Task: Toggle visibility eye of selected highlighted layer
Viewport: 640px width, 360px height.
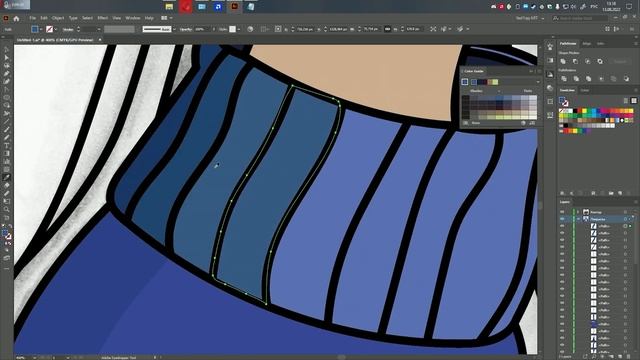Action: [x=562, y=219]
